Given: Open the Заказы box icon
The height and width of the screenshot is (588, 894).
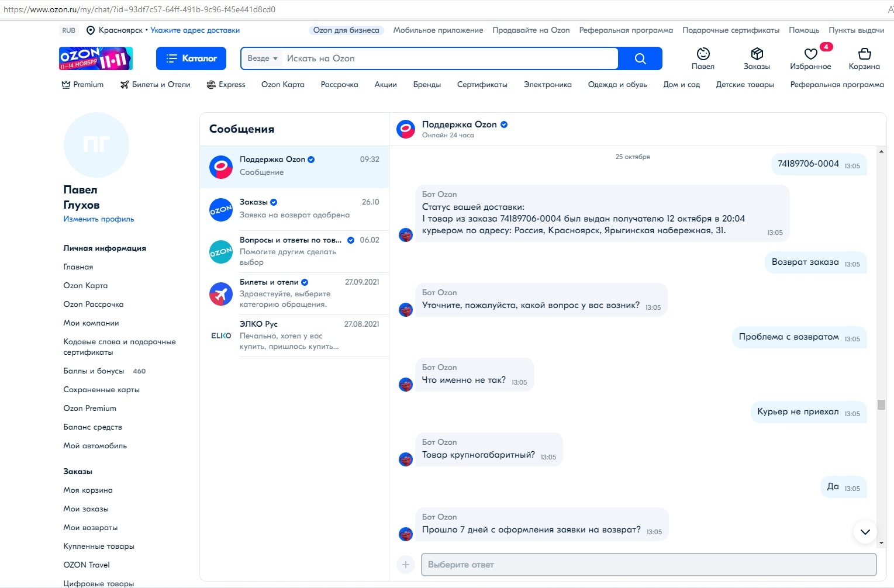Looking at the screenshot, I should click(x=757, y=58).
